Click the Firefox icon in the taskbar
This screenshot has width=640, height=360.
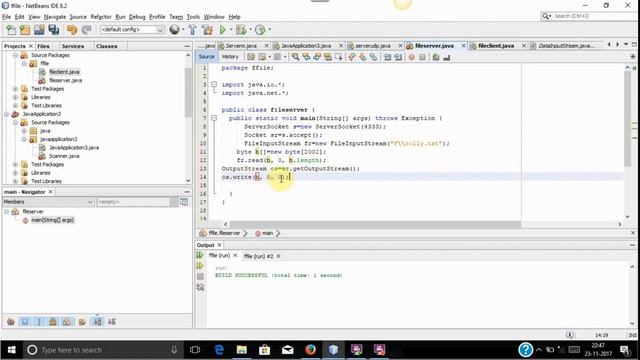(311, 350)
